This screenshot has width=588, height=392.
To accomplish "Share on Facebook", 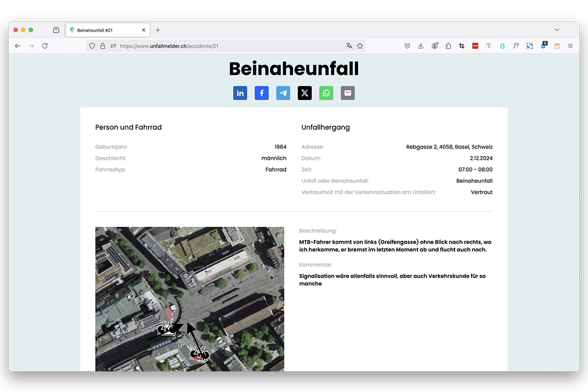I will click(262, 93).
